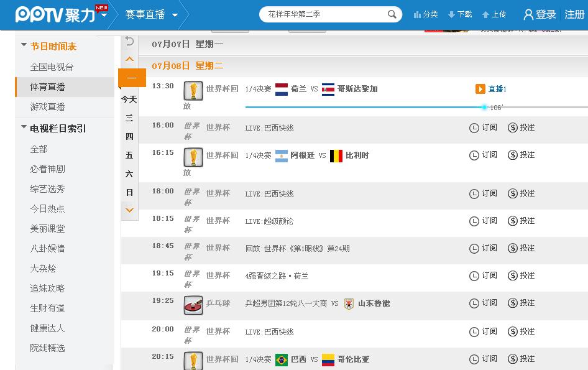Click the down chevron in the day selector
Screen dimensions: 588x370
[129, 210]
